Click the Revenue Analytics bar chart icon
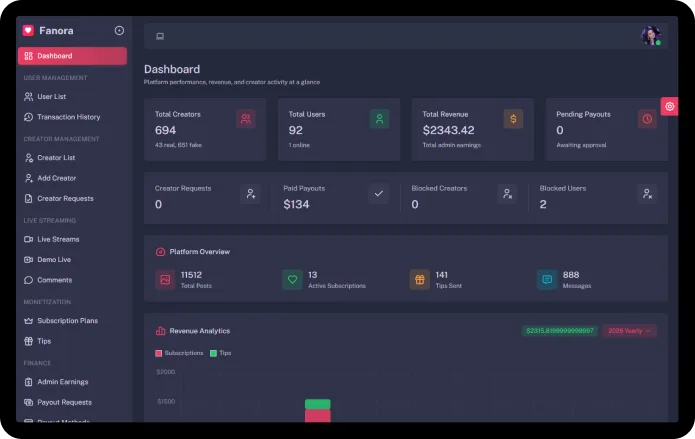 (160, 331)
